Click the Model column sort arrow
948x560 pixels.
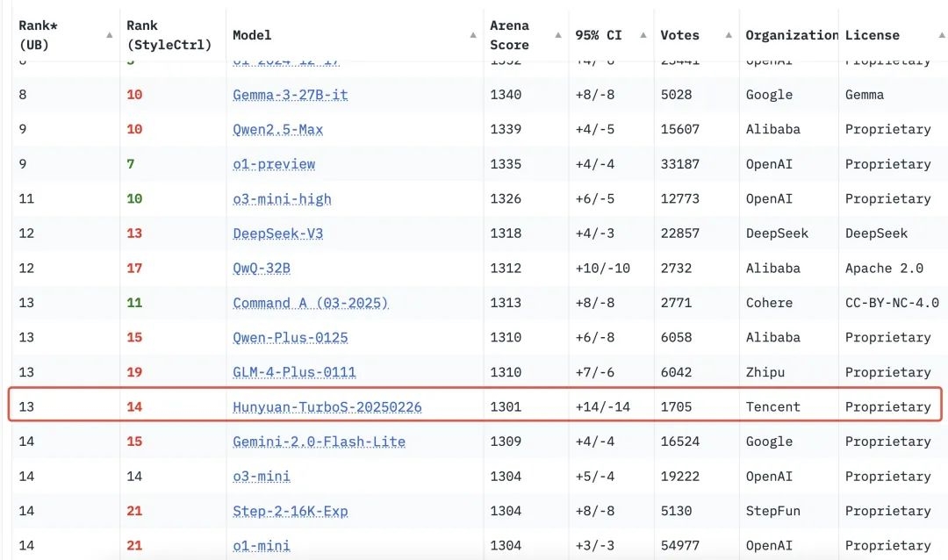473,35
